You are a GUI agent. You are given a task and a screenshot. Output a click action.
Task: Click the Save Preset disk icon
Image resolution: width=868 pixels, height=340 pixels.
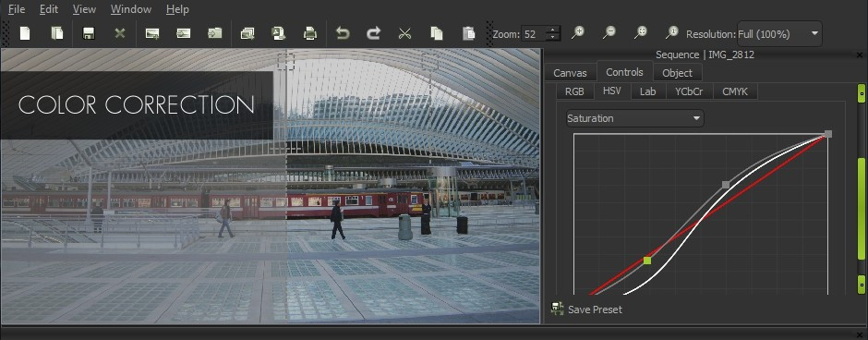558,309
